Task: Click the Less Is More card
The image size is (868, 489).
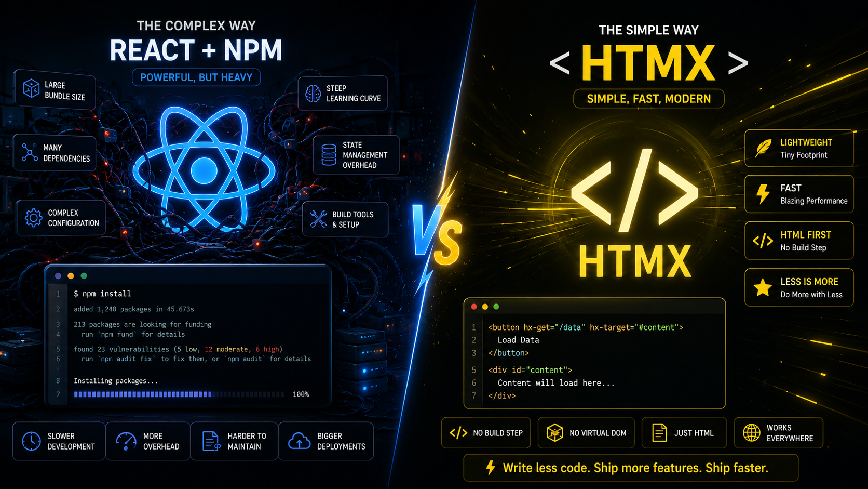Action: 799,287
